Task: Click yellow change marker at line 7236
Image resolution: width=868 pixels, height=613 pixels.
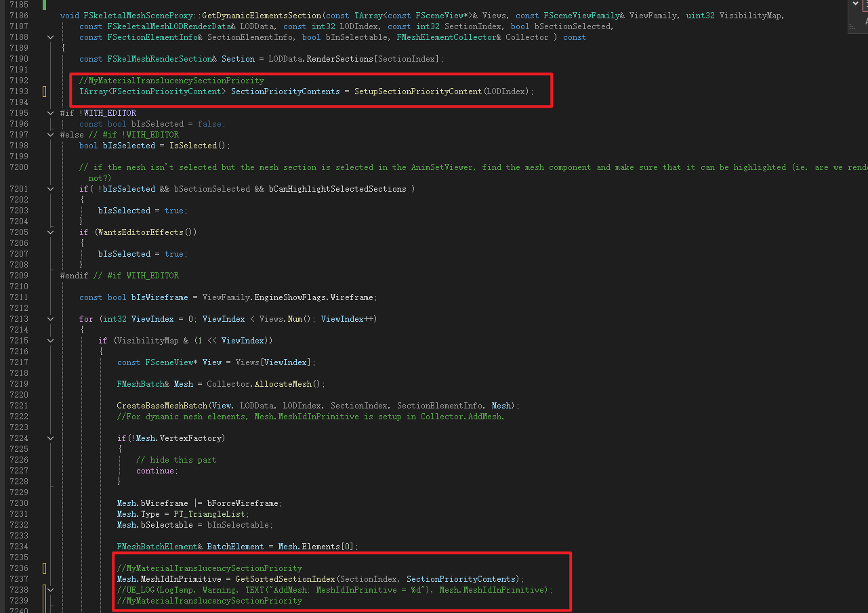Action: 45,568
